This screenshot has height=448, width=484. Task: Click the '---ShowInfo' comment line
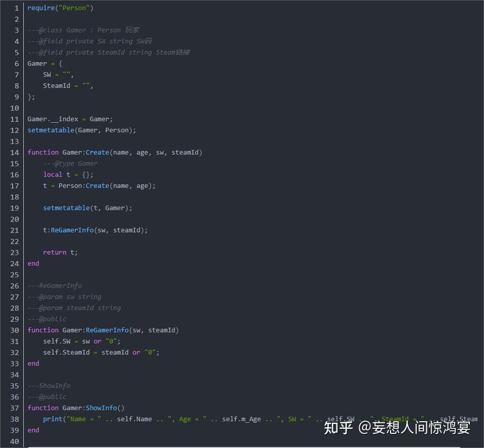49,386
